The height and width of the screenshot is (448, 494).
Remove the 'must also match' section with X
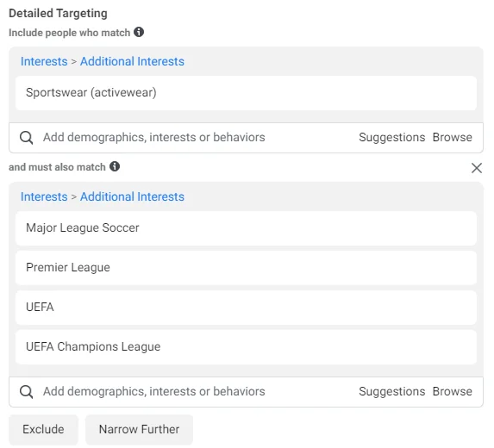tap(477, 168)
